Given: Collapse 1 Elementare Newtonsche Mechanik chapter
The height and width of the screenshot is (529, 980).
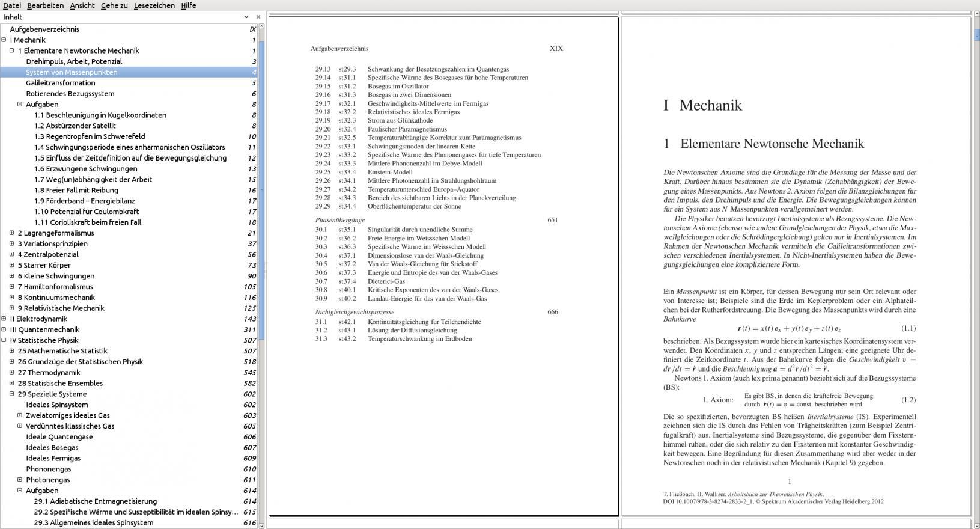Looking at the screenshot, I should (11, 51).
